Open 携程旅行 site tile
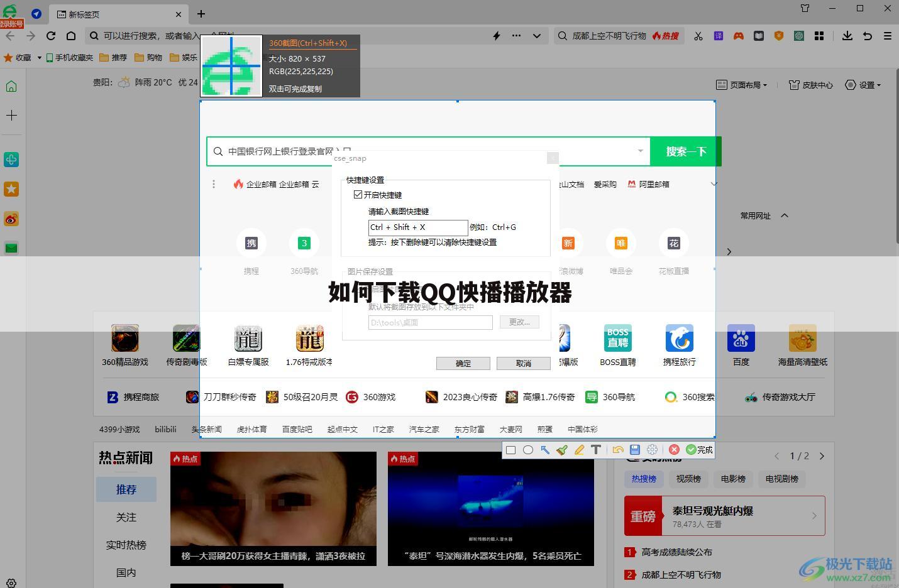The image size is (899, 588). [x=679, y=346]
